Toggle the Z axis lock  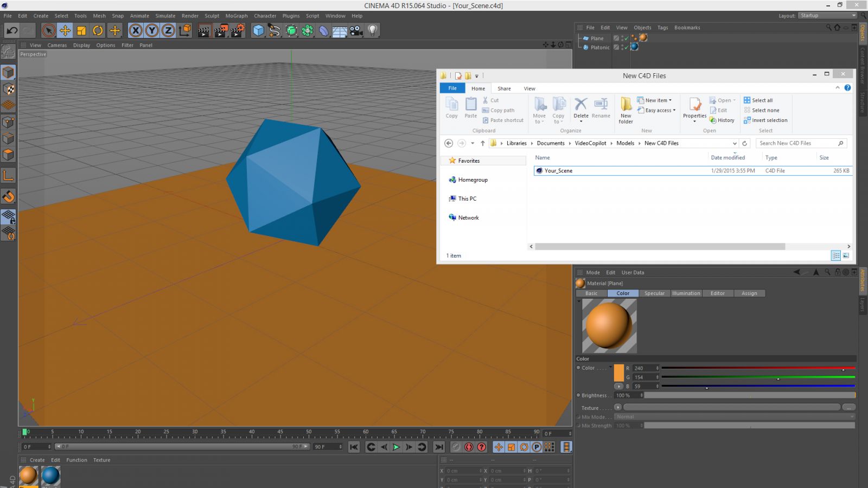[168, 31]
